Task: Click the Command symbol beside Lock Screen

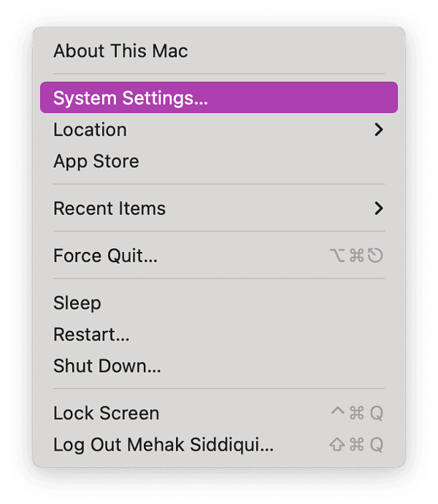Action: click(x=357, y=413)
